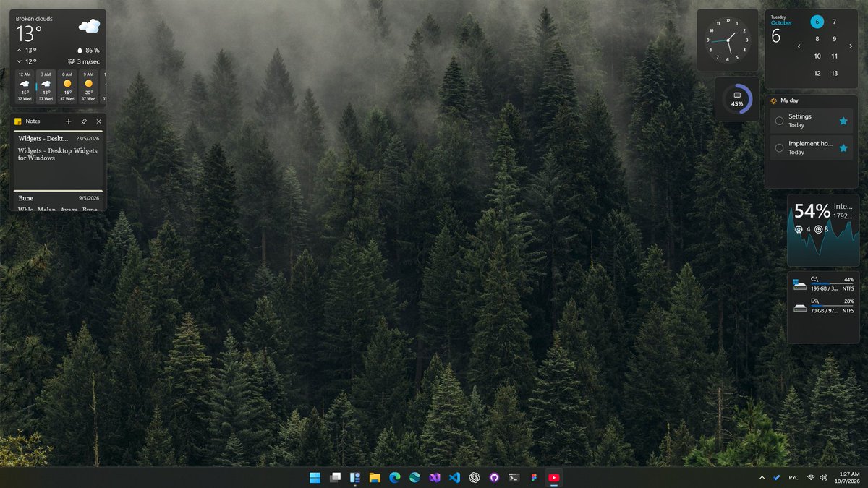868x488 pixels.
Task: Select highlighted day 6 in calendar
Action: (817, 22)
